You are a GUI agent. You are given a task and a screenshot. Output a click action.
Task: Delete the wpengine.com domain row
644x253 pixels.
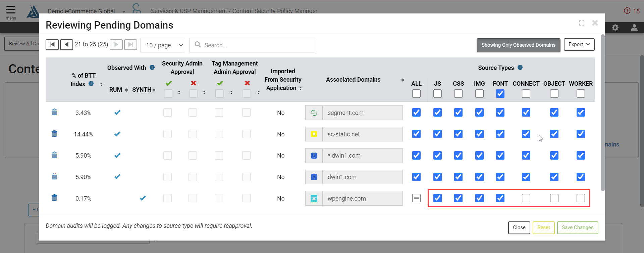pos(54,198)
